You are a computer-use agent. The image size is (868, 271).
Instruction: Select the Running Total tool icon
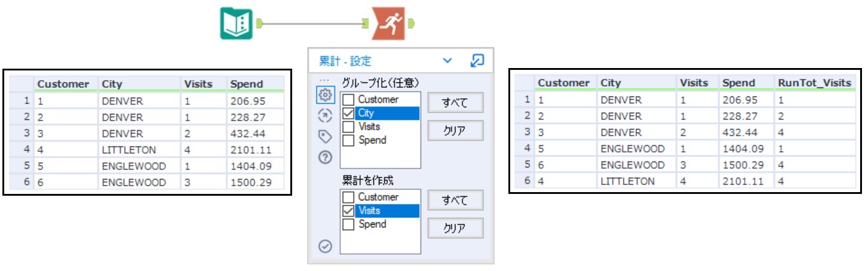(x=387, y=23)
